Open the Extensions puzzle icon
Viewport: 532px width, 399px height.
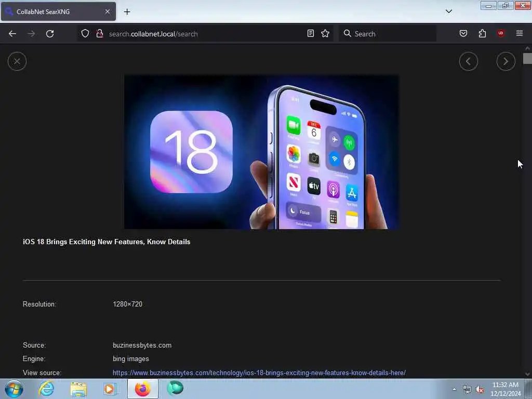pos(482,34)
